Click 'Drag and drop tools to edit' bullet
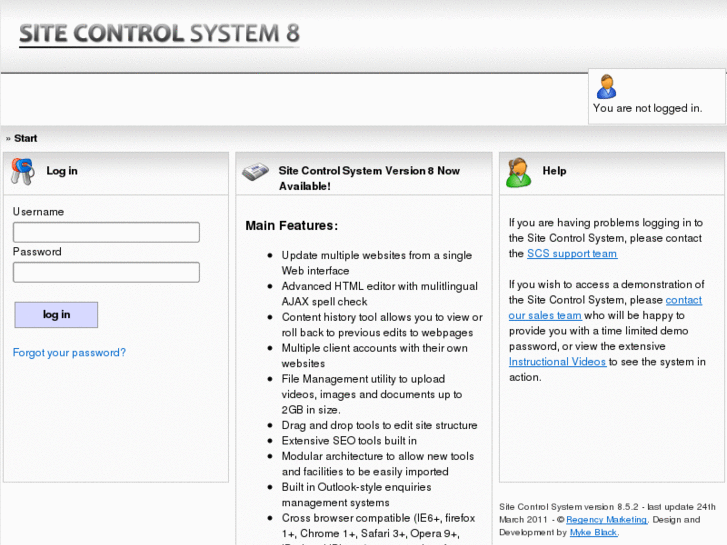 [x=379, y=425]
